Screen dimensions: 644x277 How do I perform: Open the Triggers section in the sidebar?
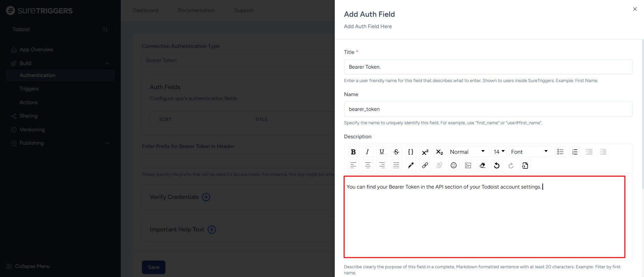[29, 89]
